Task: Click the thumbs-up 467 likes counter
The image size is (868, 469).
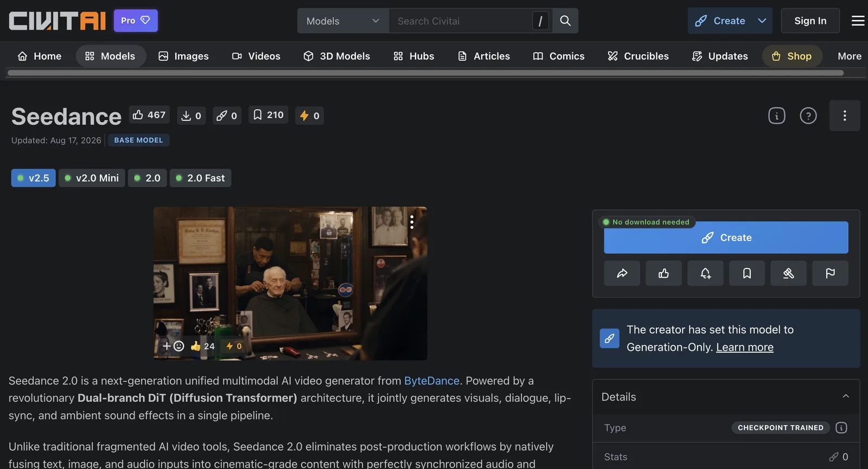Action: coord(149,115)
